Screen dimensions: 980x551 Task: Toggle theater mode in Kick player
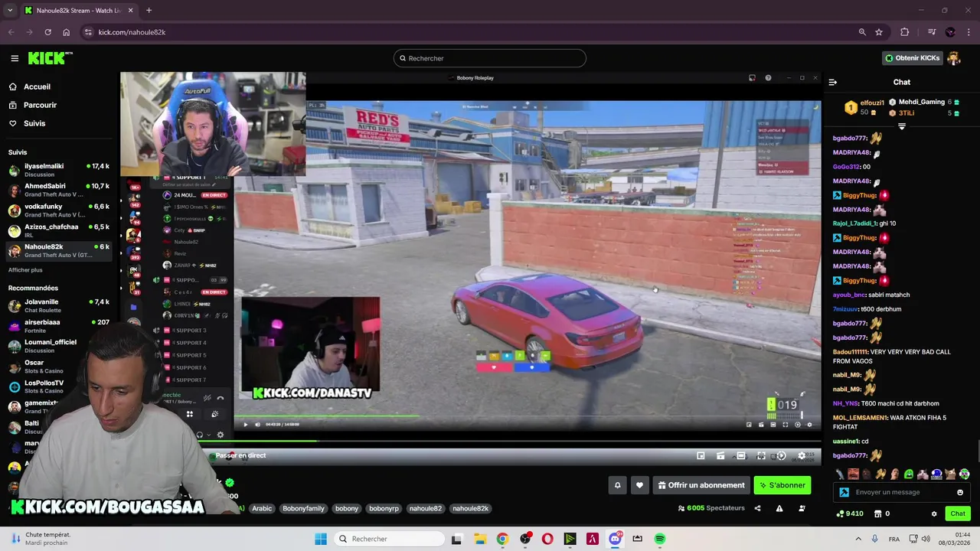pyautogui.click(x=741, y=455)
